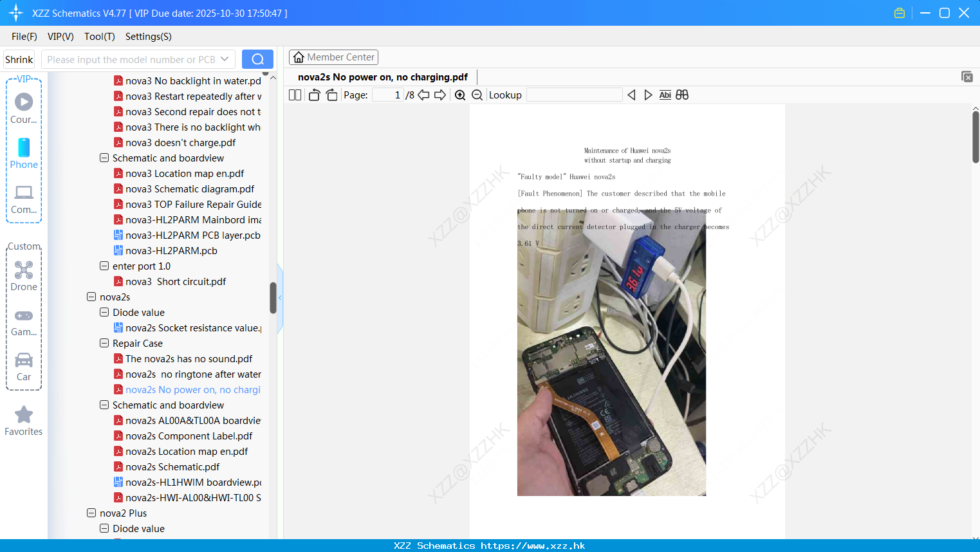Viewport: 980px width, 552px height.
Task: Collapse nova3 Schematic and boardview folder
Action: 104,158
